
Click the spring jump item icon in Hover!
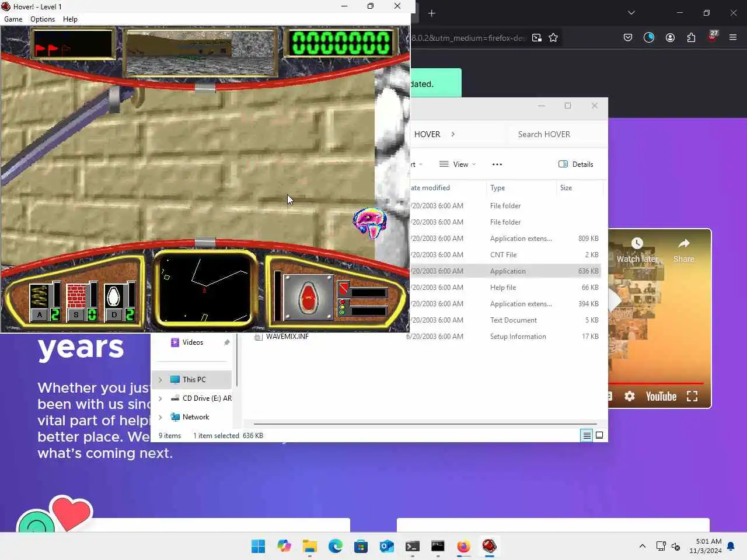click(x=39, y=296)
